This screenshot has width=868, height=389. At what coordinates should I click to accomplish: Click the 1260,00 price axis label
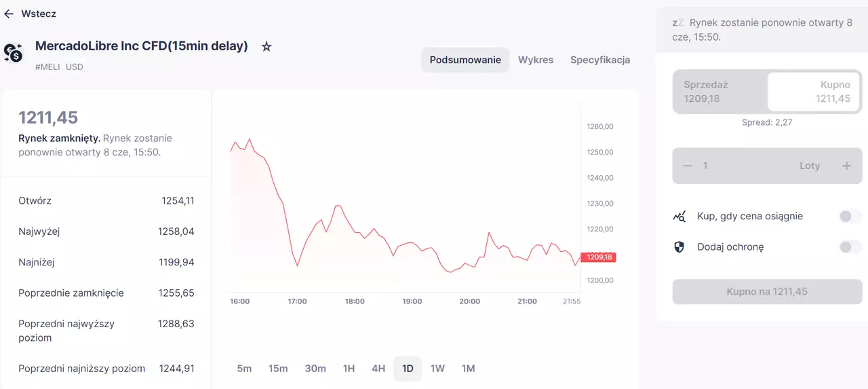(599, 126)
